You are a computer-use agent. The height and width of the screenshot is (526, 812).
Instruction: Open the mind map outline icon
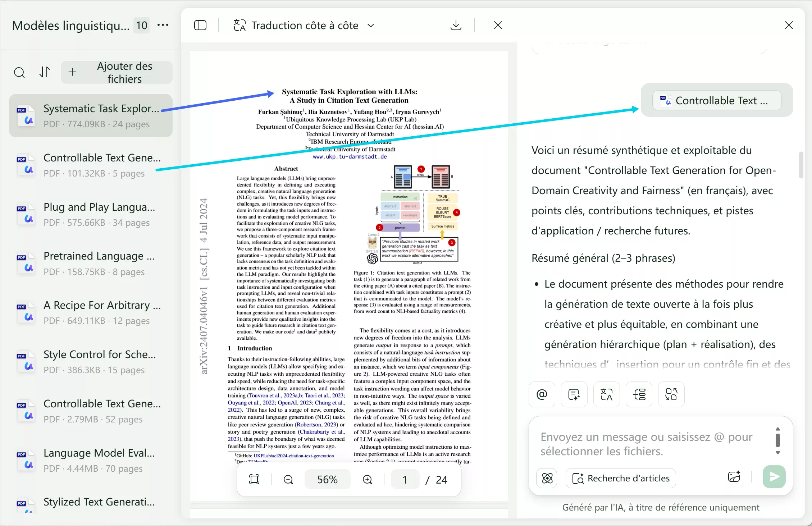click(639, 394)
